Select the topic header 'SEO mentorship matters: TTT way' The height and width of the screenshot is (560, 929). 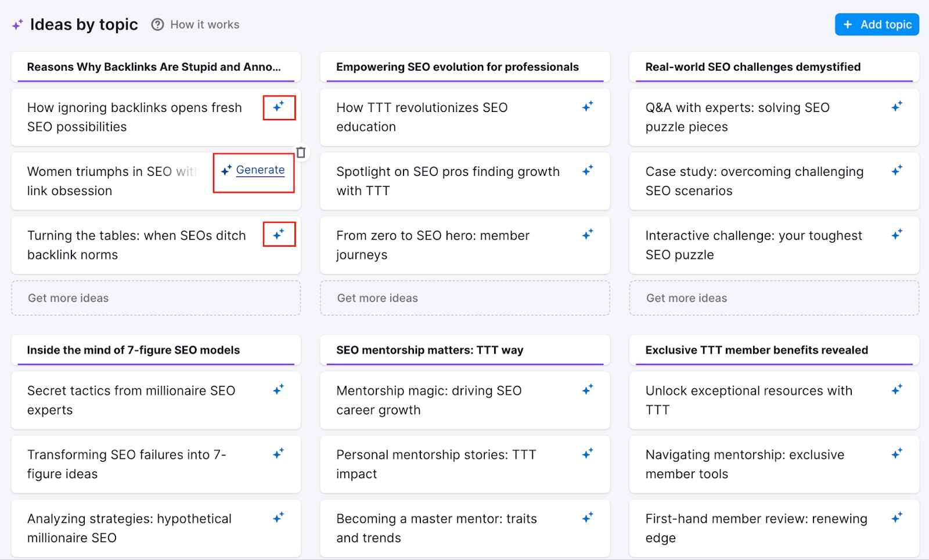click(x=430, y=350)
